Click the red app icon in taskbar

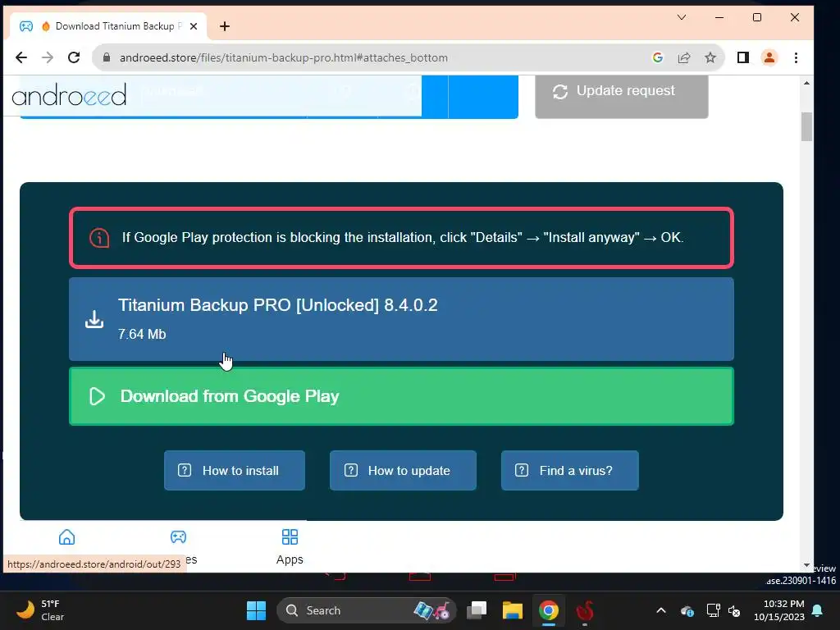click(585, 610)
